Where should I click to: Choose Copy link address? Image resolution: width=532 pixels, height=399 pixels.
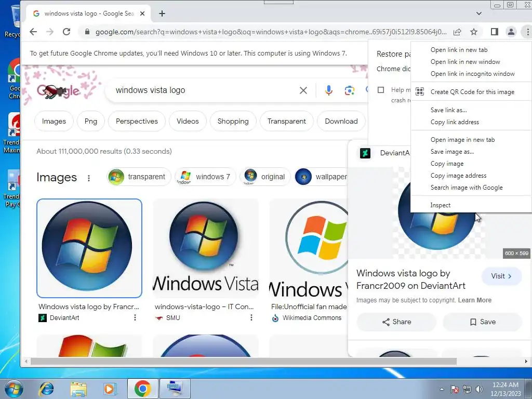[471, 122]
